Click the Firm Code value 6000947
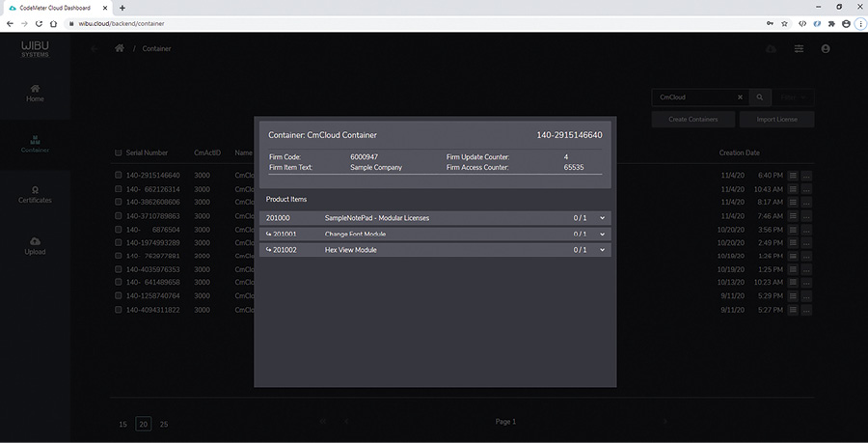The width and height of the screenshot is (868, 443). point(365,157)
